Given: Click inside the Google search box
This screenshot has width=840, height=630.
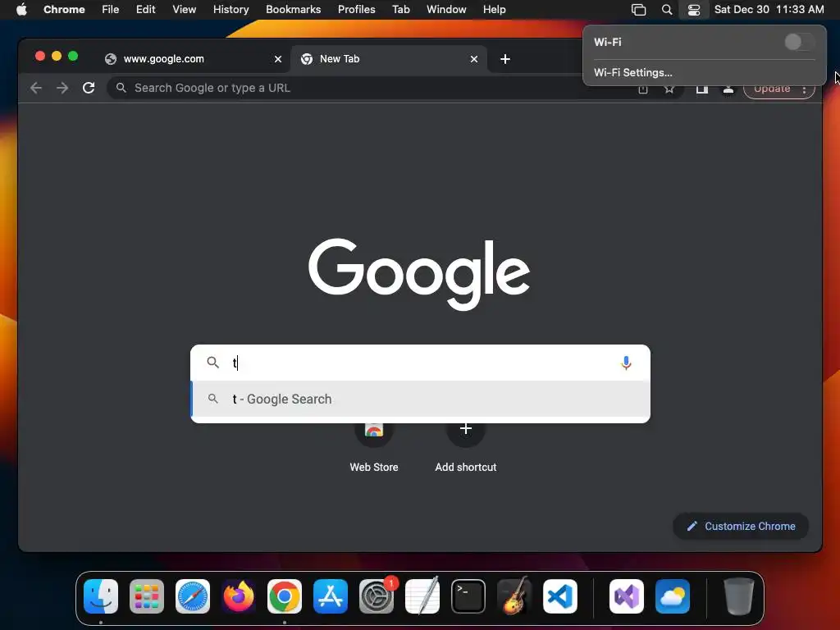Looking at the screenshot, I should pyautogui.click(x=421, y=363).
